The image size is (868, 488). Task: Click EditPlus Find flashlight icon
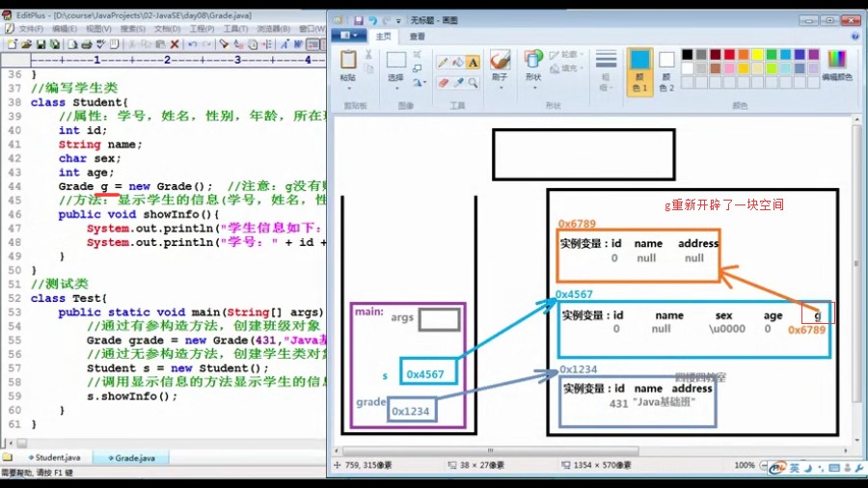224,44
